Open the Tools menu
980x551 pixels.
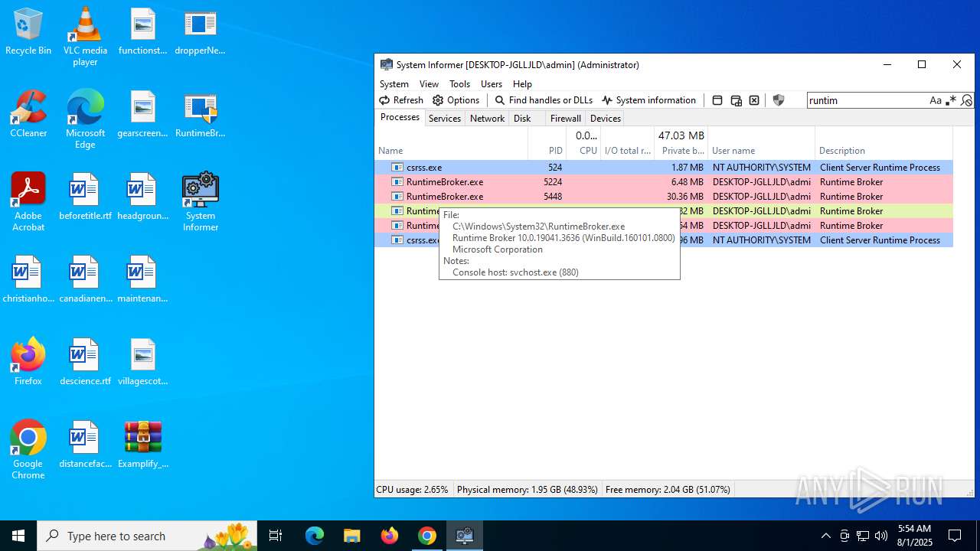pos(459,84)
